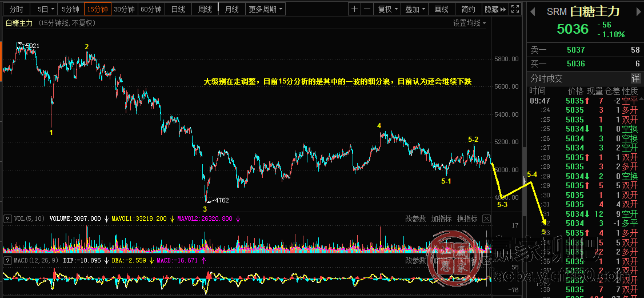This screenshot has width=644, height=298.
Task: Click the 买一 bid price 5036
Action: pos(575,63)
